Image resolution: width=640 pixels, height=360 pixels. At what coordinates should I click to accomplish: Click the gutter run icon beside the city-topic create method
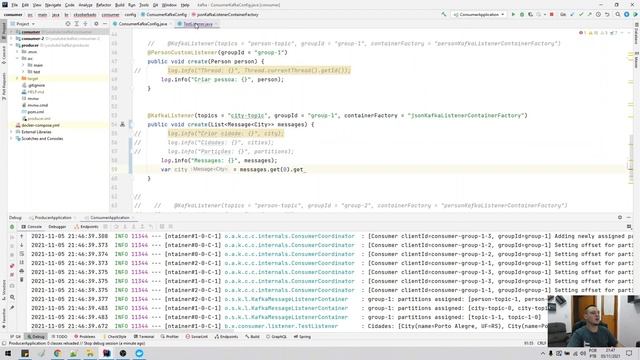click(x=122, y=124)
